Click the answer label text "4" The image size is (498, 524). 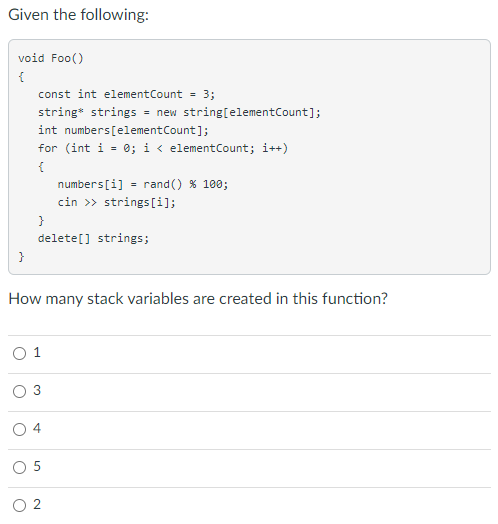[x=37, y=428]
